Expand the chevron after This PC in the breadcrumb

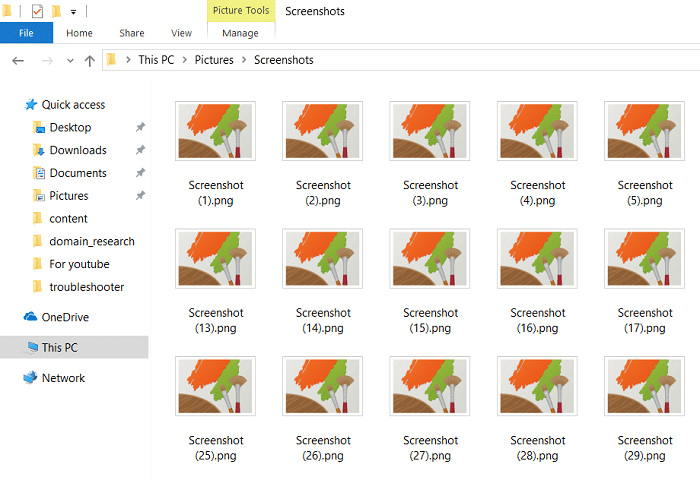click(x=184, y=60)
